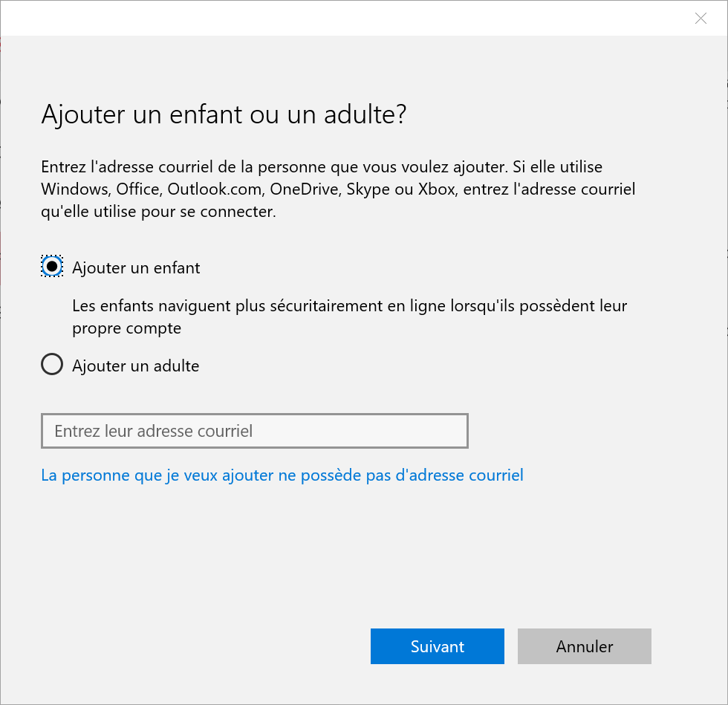Click the word "Windows" in the instructions
This screenshot has width=728, height=705.
click(x=74, y=189)
